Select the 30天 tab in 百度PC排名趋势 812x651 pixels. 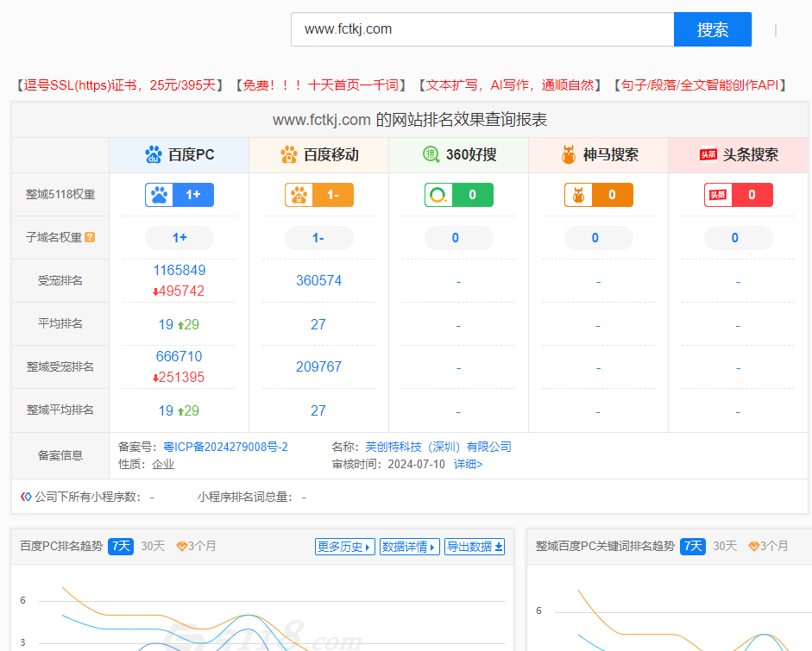[153, 547]
